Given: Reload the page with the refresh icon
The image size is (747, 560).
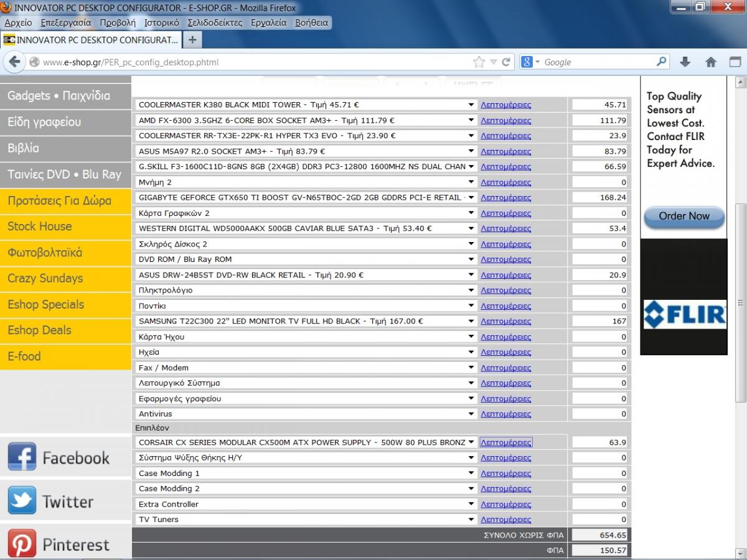Looking at the screenshot, I should [506, 62].
